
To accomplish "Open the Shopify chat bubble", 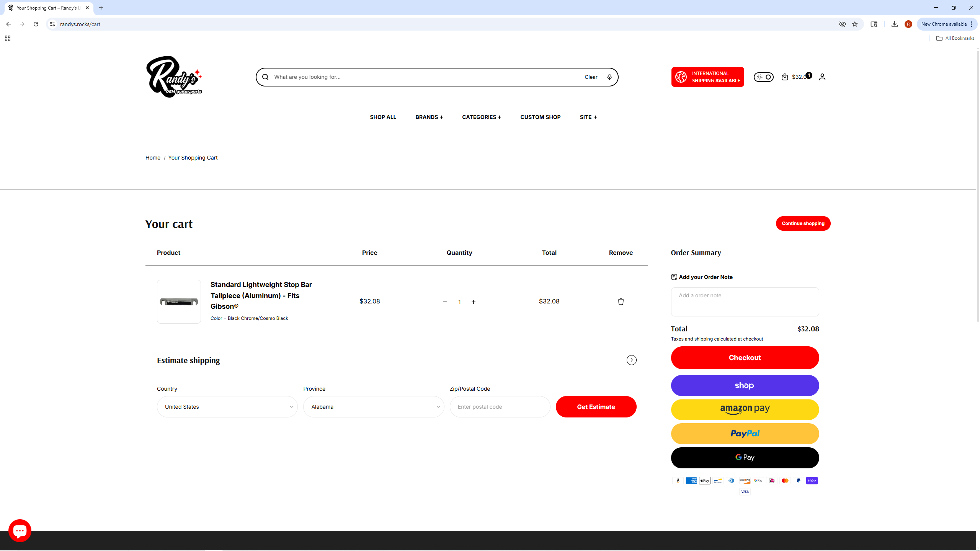I will 20,530.
